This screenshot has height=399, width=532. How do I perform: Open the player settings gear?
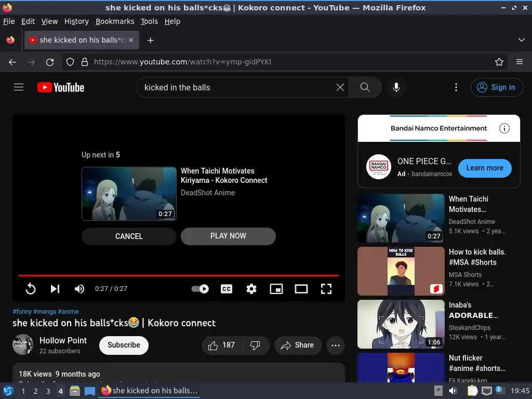point(251,289)
